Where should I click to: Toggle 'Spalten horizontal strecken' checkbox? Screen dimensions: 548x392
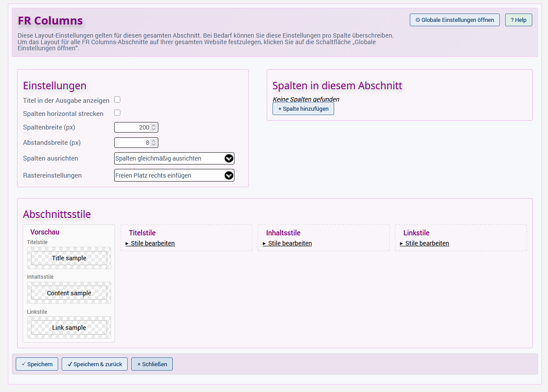click(117, 113)
